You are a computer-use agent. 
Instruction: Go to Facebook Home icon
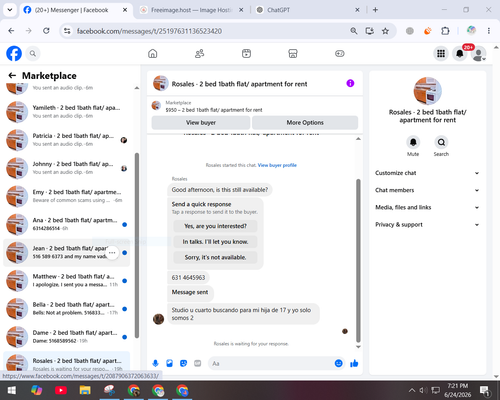click(x=153, y=53)
